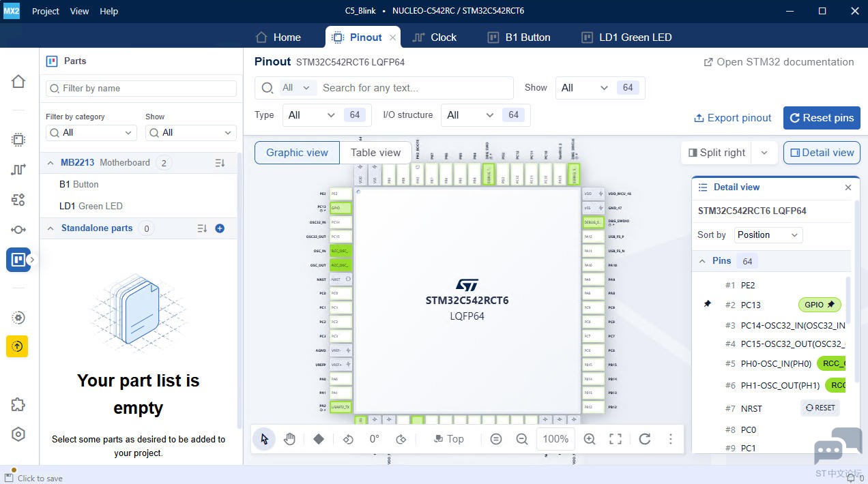Zoom in on the pinout view
868x484 pixels.
click(590, 439)
